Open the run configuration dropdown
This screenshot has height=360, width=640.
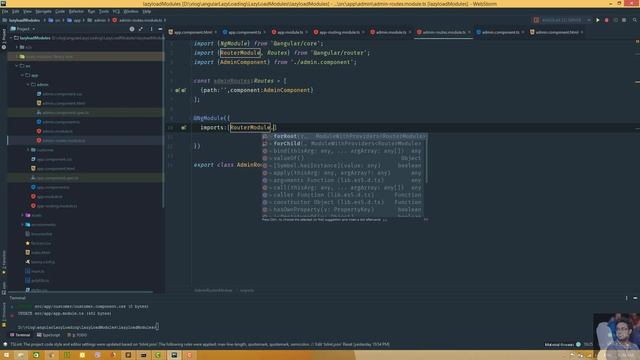[562, 20]
